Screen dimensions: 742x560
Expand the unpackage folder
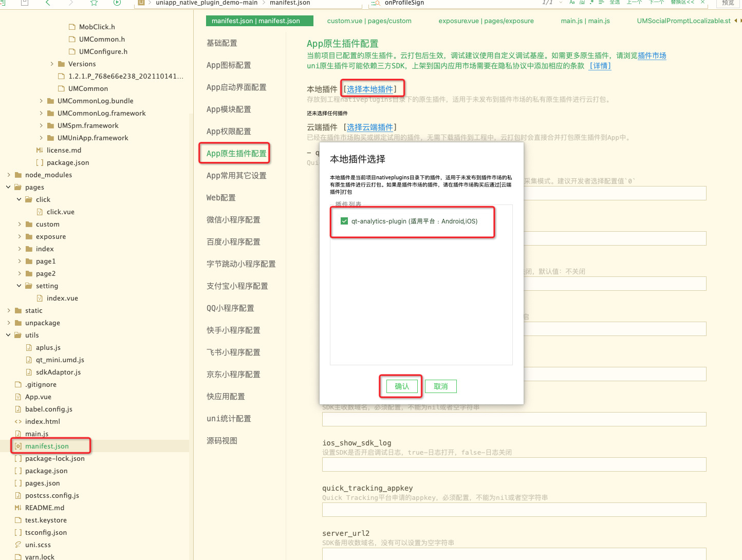8,323
